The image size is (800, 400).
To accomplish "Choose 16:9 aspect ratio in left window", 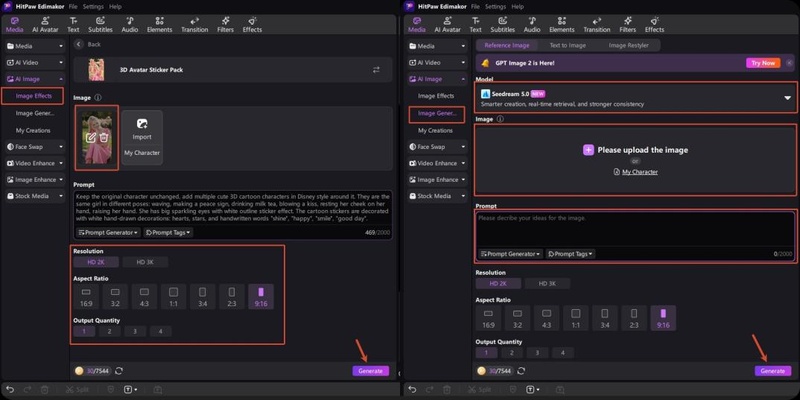I will [x=86, y=297].
